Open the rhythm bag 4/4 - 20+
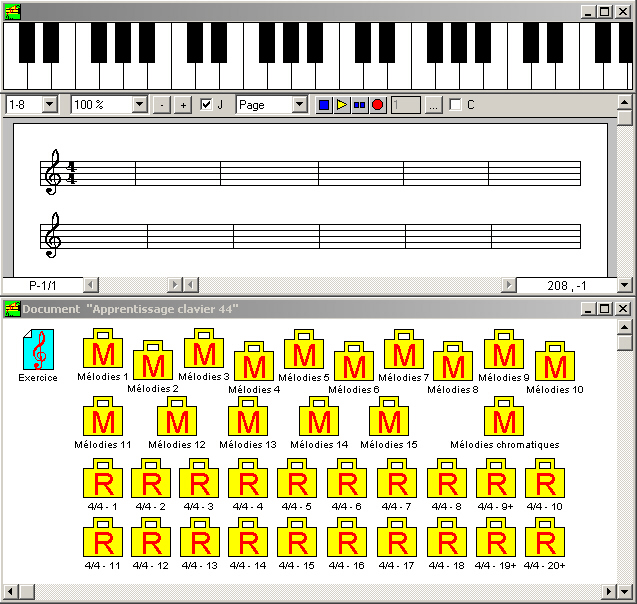 click(545, 537)
